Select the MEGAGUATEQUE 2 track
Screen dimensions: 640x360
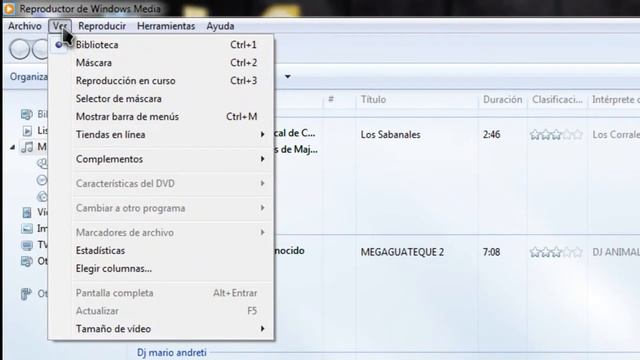[402, 252]
